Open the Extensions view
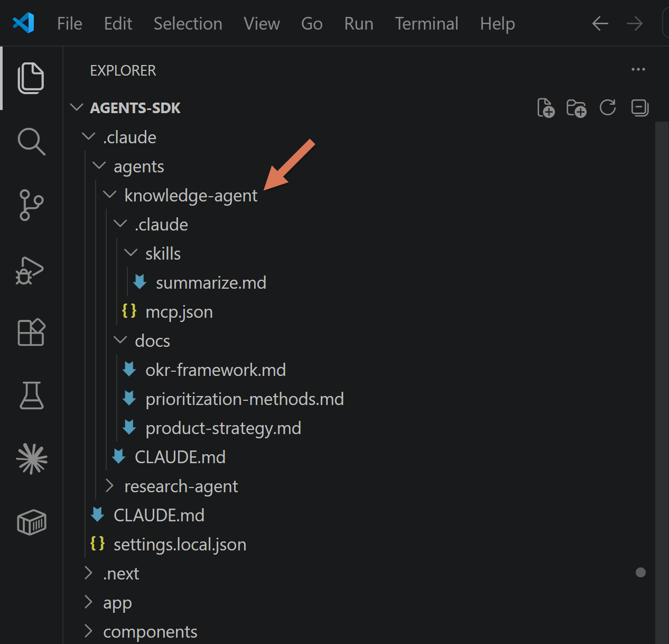Screen dimensions: 669x644 [31, 333]
